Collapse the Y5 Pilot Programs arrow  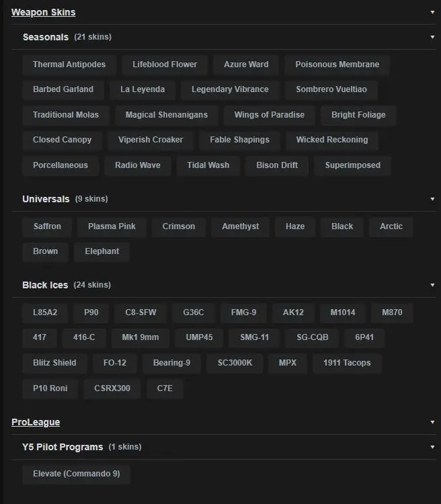432,447
